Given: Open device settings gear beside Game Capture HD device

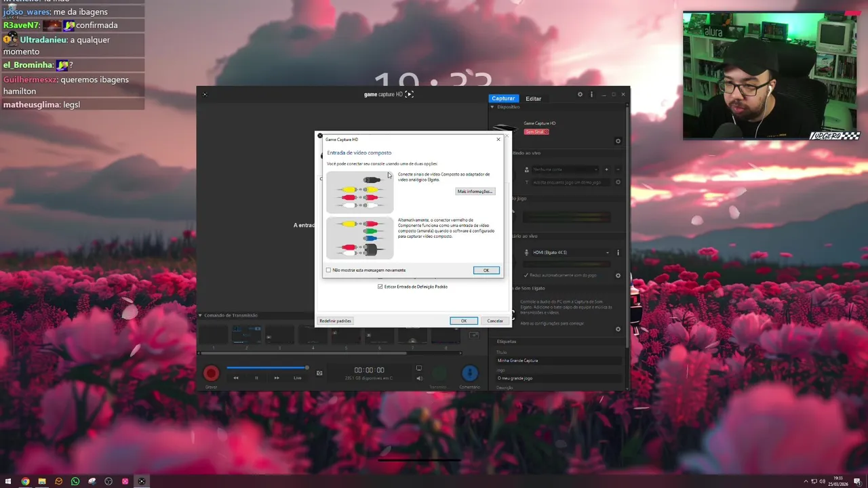Looking at the screenshot, I should coord(618,141).
